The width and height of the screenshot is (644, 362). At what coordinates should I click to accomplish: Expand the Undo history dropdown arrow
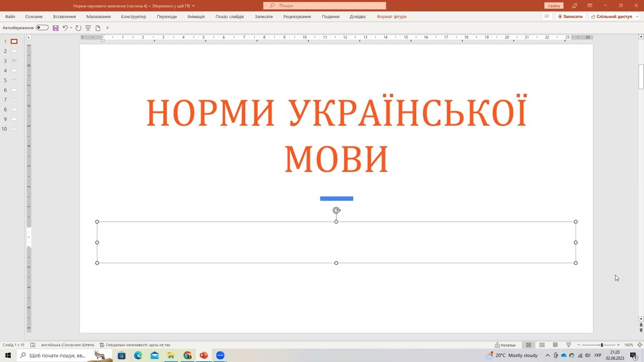click(71, 28)
